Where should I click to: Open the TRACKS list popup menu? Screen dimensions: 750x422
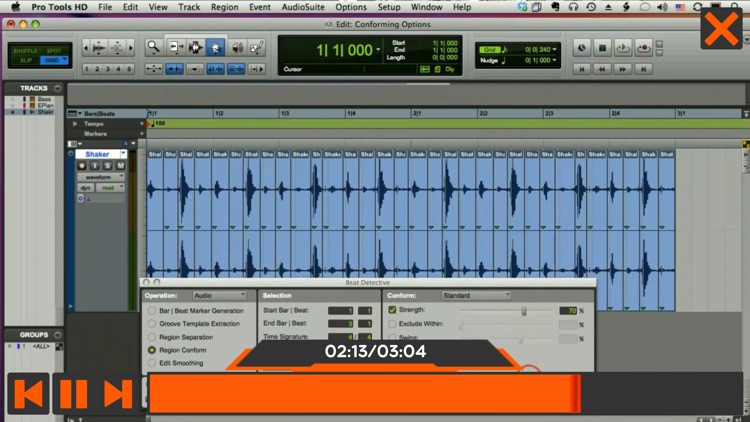tap(57, 88)
